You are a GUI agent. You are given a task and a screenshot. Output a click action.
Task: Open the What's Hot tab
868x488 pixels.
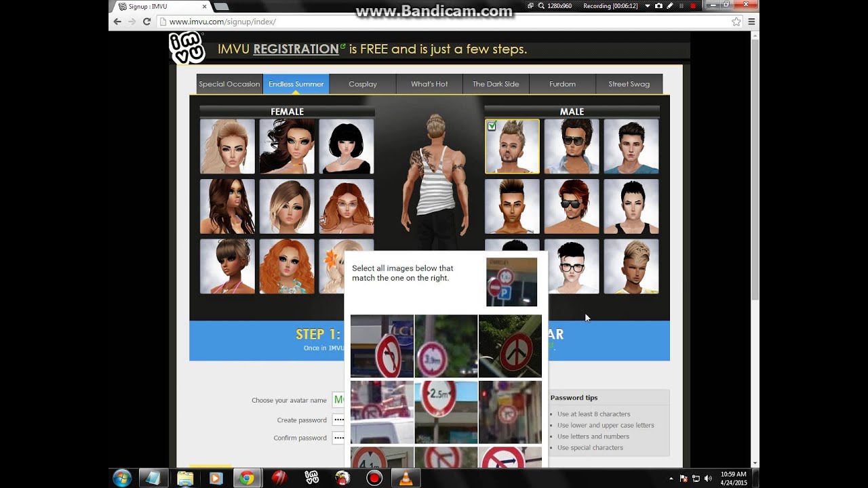(x=429, y=84)
